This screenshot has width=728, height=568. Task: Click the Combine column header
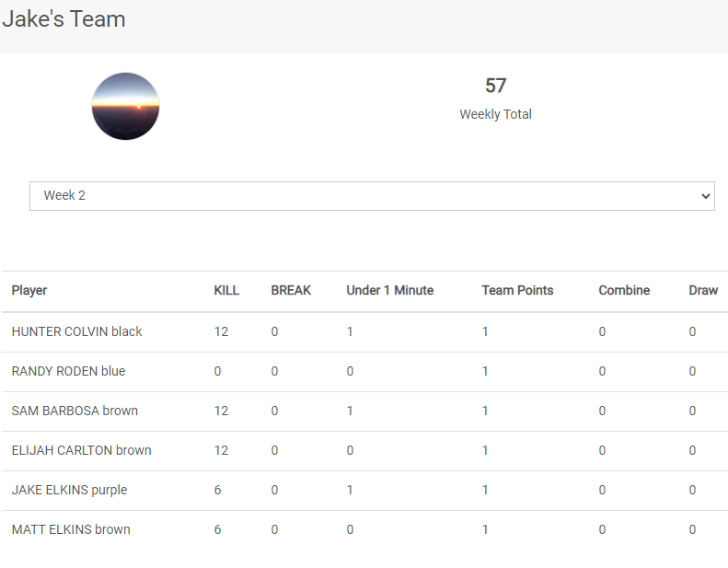pos(624,290)
